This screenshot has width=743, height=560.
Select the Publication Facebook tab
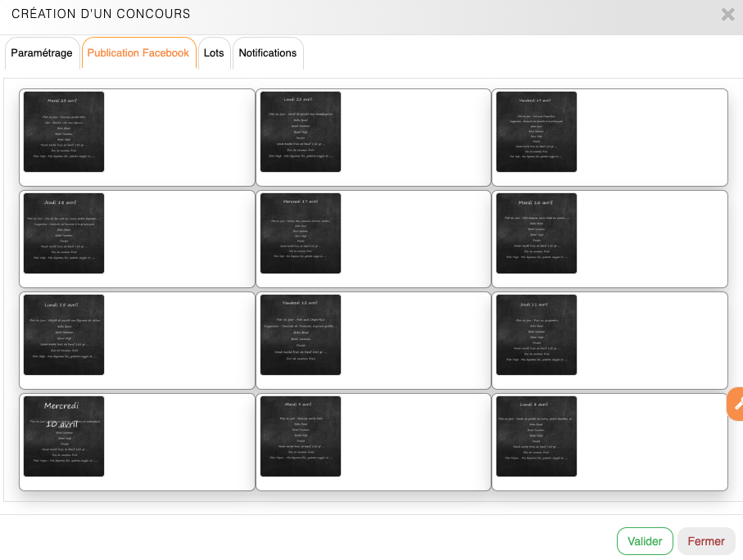138,53
